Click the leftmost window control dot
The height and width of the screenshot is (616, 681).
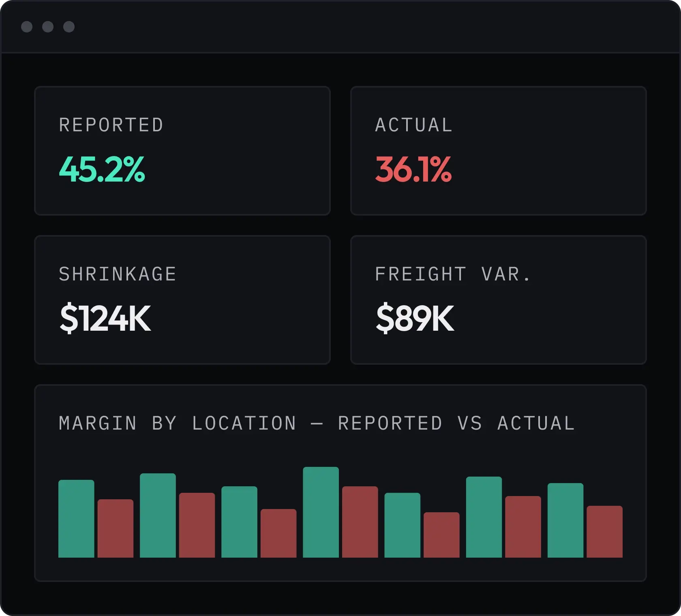click(x=27, y=27)
